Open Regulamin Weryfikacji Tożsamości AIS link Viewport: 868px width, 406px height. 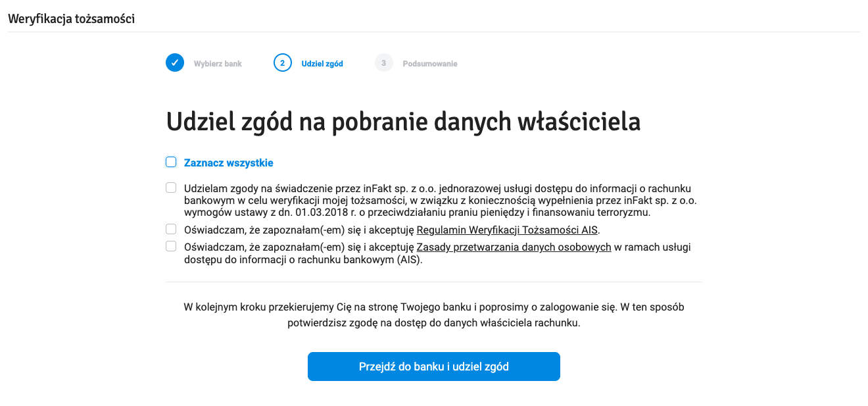point(508,230)
